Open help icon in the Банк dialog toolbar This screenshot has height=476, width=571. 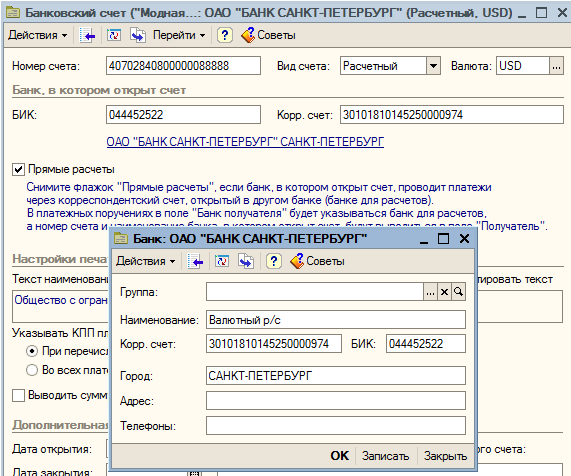[x=273, y=261]
